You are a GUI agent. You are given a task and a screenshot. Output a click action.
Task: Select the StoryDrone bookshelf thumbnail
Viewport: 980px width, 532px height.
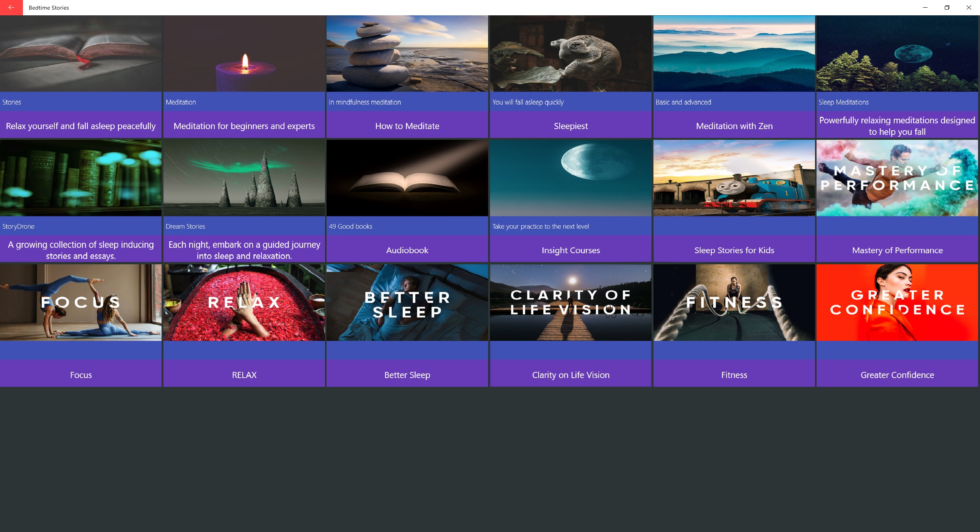(81, 178)
